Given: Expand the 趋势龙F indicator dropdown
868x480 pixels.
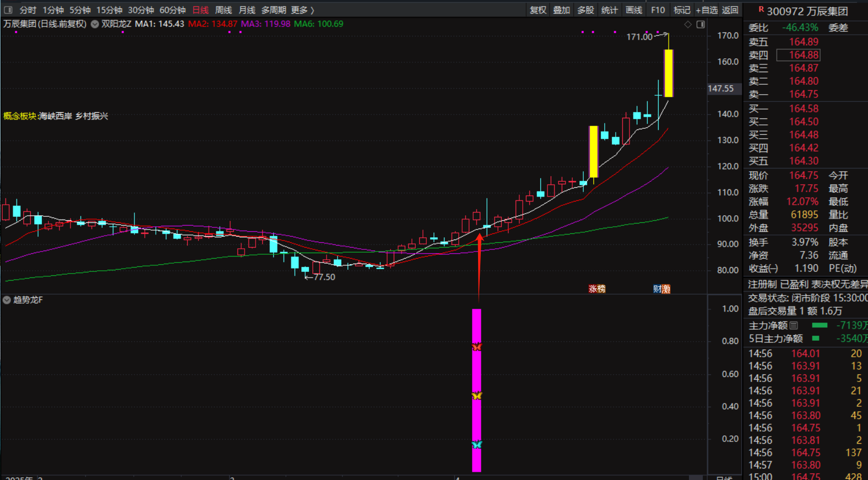Looking at the screenshot, I should pyautogui.click(x=7, y=300).
